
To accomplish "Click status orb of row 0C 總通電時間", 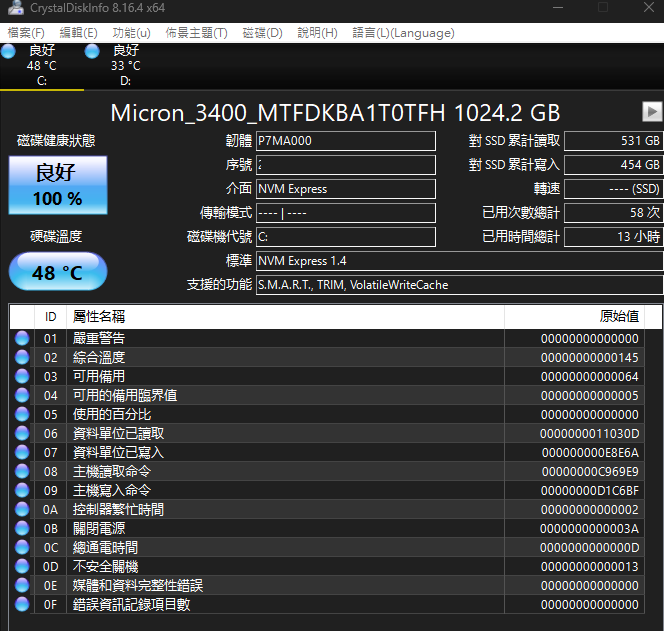I will (x=22, y=548).
